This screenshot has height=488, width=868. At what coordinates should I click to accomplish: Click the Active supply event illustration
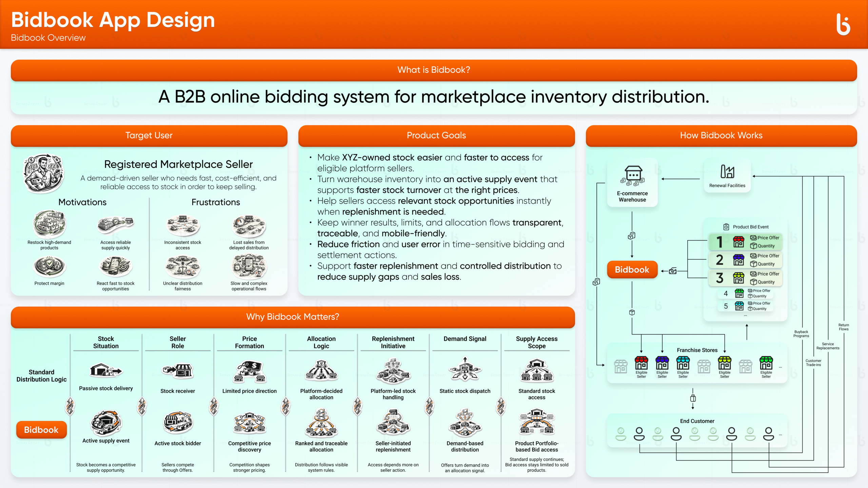pyautogui.click(x=106, y=423)
